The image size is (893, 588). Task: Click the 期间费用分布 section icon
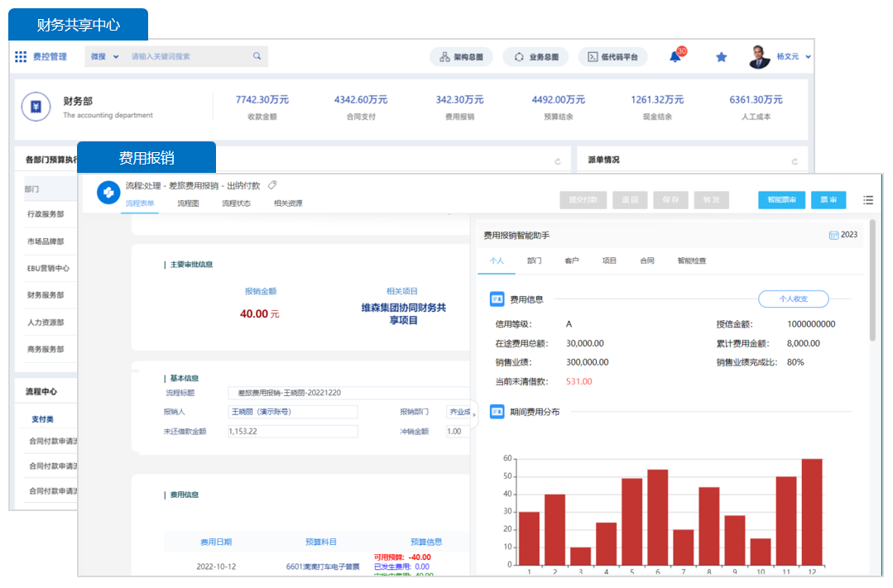497,412
